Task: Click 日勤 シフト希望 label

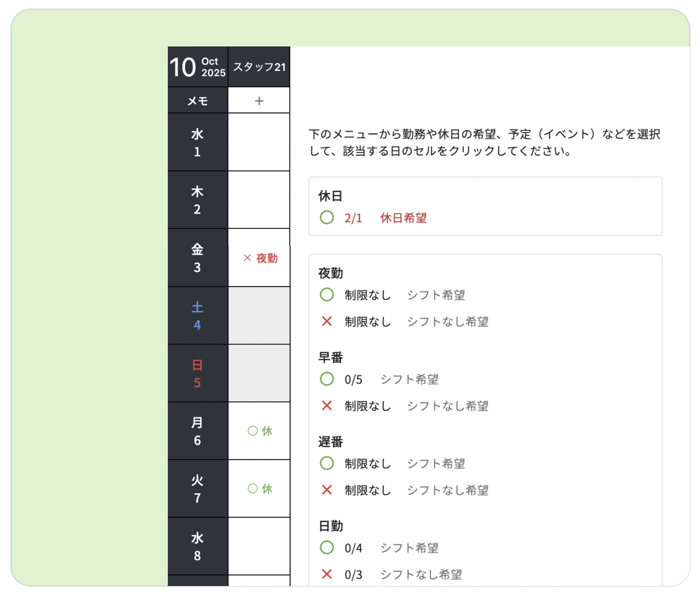Action: 409,548
